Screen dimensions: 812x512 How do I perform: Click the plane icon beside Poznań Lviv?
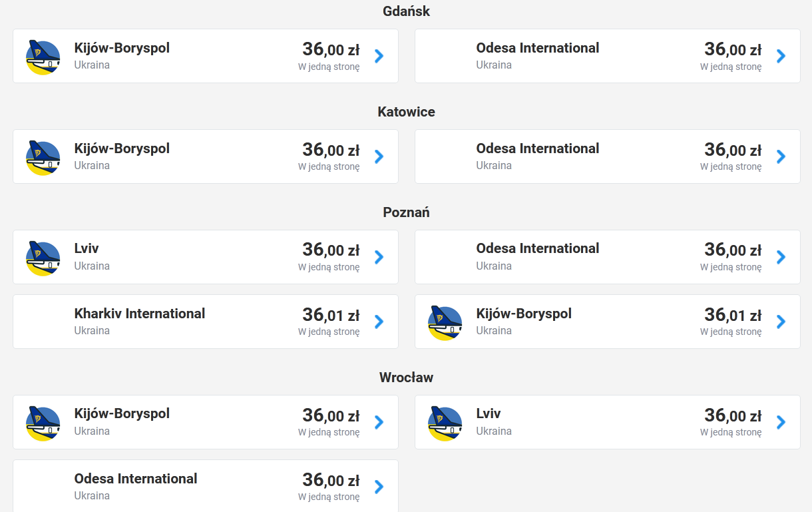pyautogui.click(x=43, y=257)
